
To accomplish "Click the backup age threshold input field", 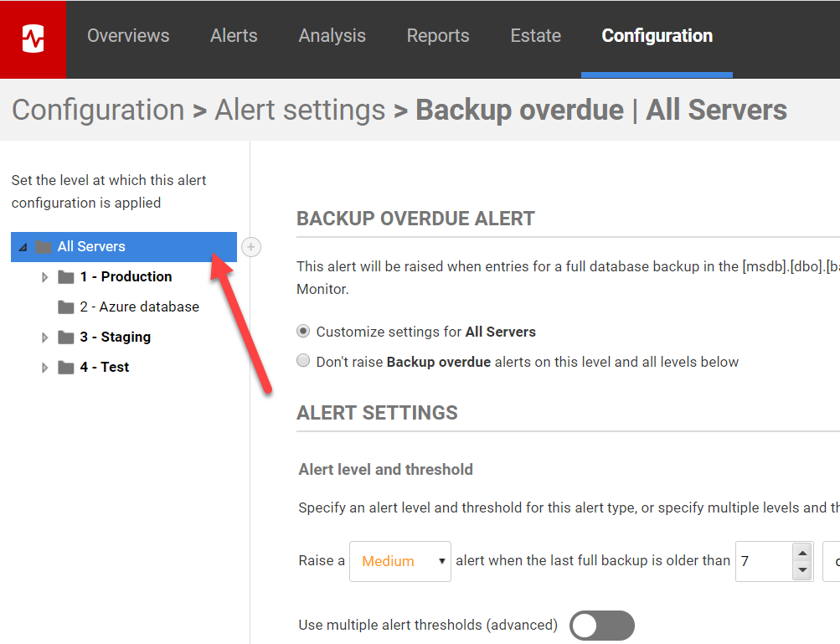I will 762,561.
